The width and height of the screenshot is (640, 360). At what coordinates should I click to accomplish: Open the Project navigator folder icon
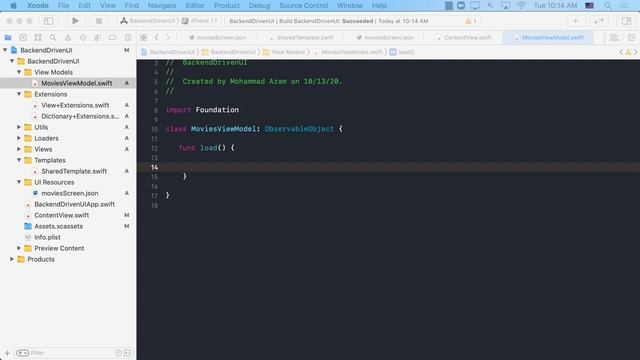pyautogui.click(x=8, y=38)
